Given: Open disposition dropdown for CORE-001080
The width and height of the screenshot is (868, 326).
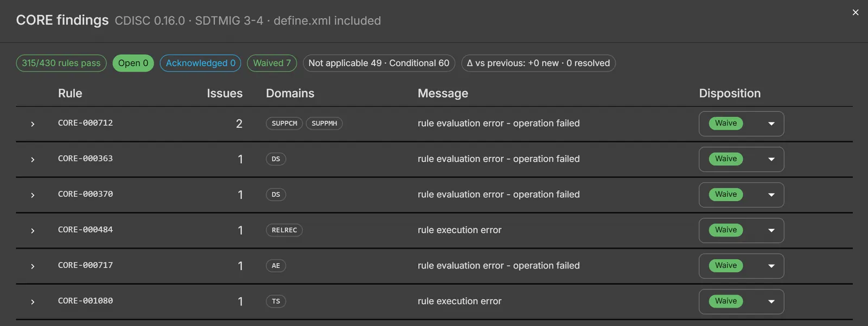Looking at the screenshot, I should click(x=741, y=302).
